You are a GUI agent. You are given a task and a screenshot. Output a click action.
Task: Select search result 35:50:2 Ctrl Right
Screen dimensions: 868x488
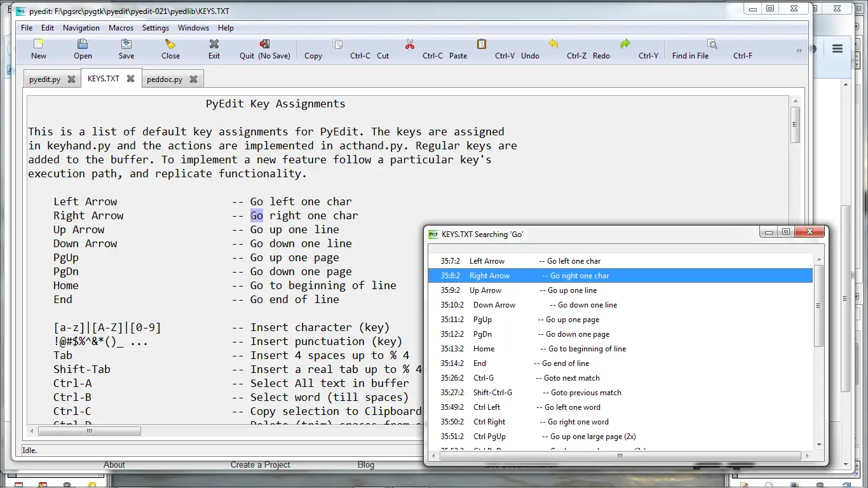click(x=620, y=422)
